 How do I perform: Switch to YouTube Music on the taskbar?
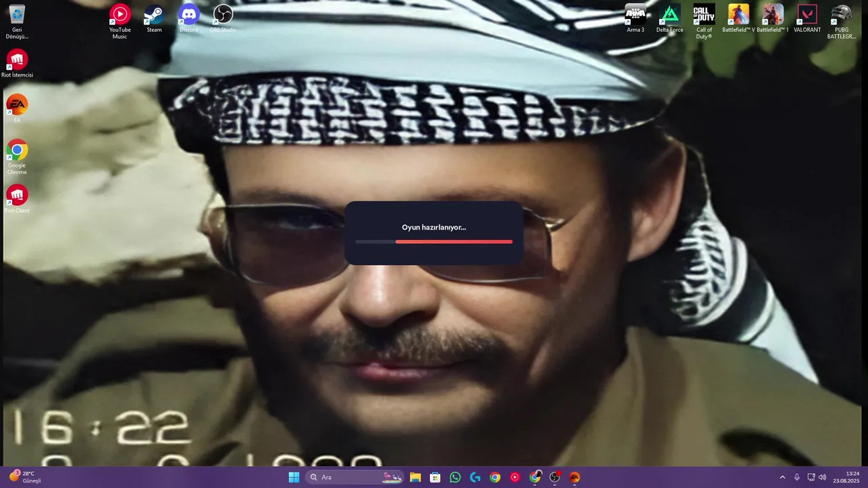pos(515,477)
